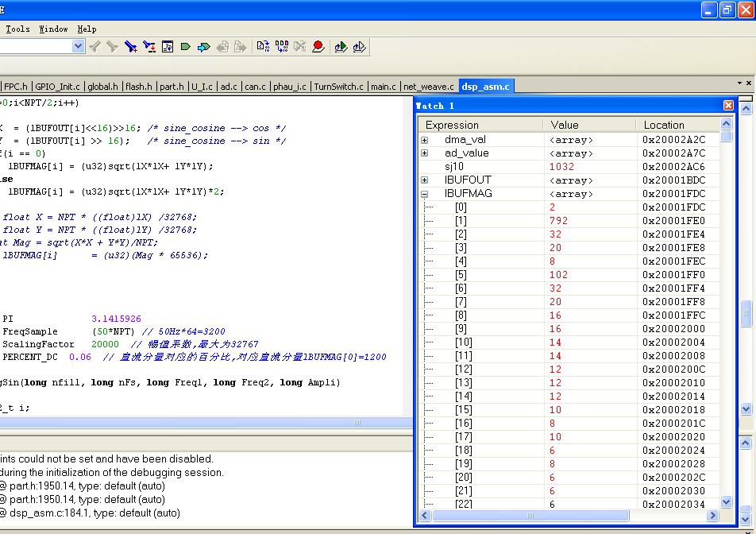756x534 pixels.
Task: Click the Navigate Backward icon
Action: (222, 47)
